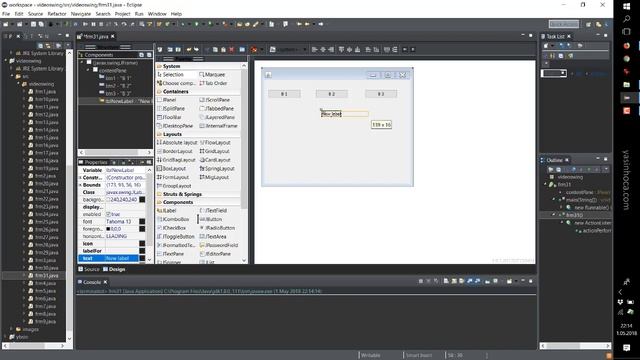The width and height of the screenshot is (640, 360).
Task: Open the Windows Start menu
Action: click(627, 7)
